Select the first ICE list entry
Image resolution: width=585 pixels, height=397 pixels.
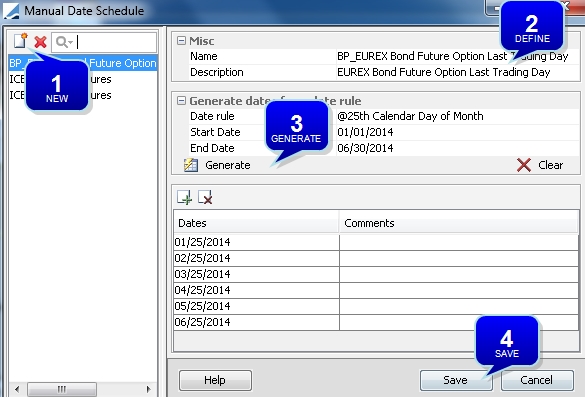(83, 79)
